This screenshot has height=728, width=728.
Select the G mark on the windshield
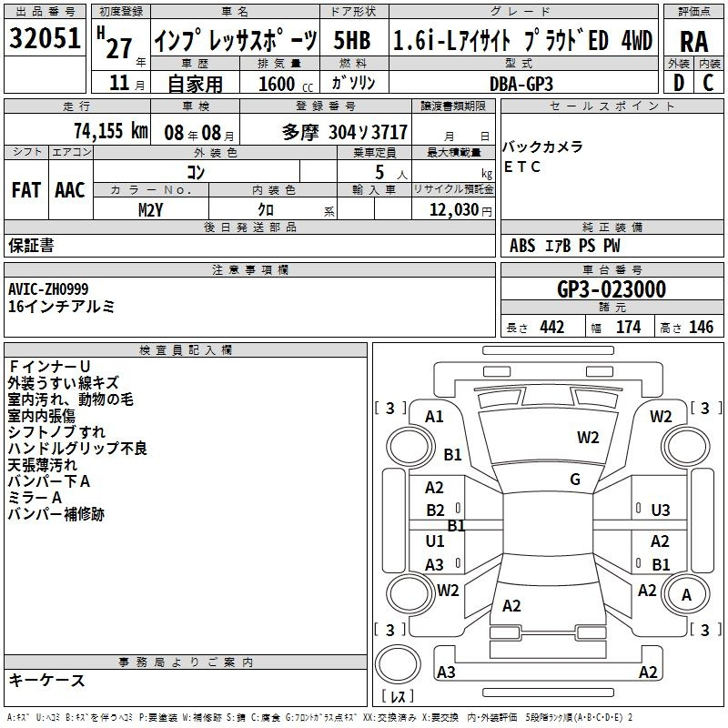(575, 480)
